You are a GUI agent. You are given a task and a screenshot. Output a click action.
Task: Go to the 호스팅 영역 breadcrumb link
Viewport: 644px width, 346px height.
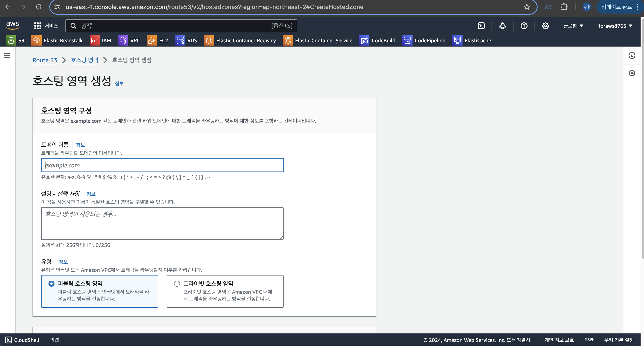point(85,60)
